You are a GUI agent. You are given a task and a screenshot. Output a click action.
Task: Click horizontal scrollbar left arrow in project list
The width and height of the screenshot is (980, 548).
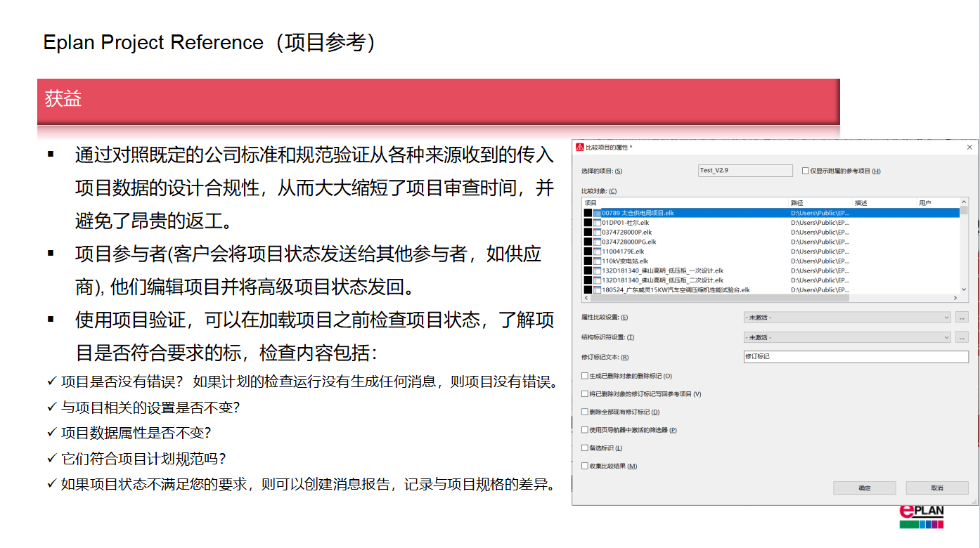[586, 298]
